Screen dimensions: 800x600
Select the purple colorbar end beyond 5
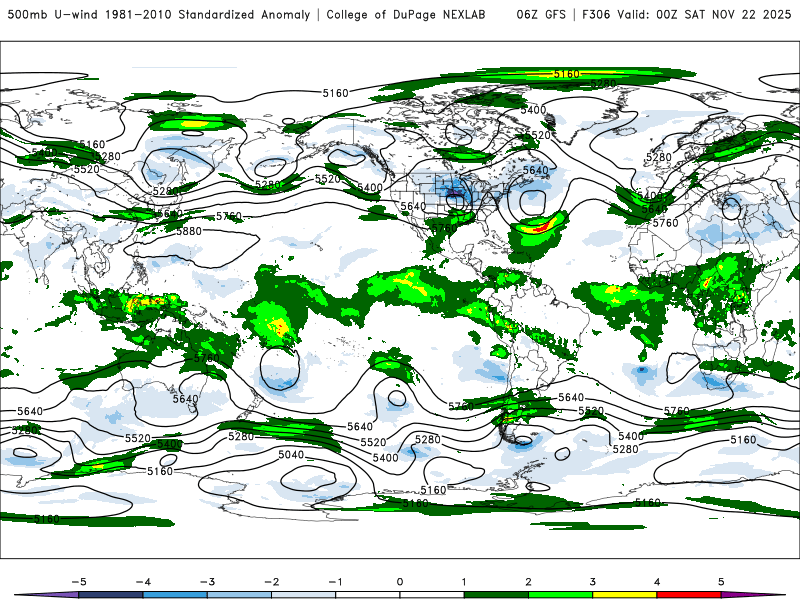click(x=753, y=595)
